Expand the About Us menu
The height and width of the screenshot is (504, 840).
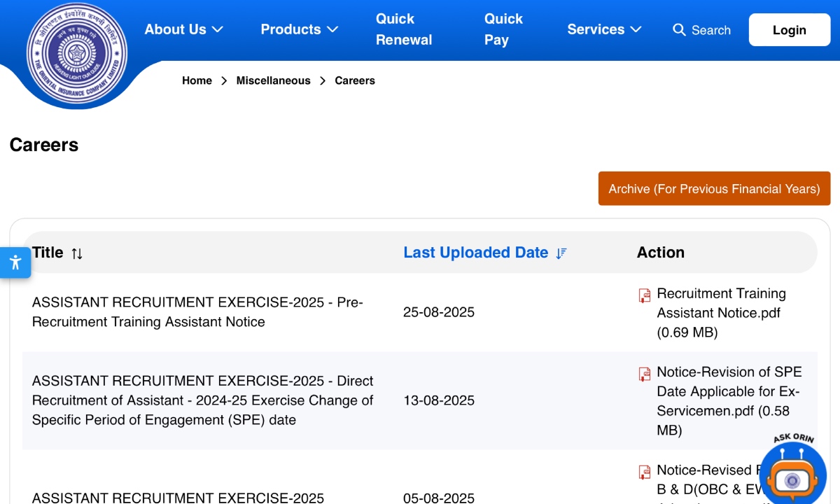tap(183, 29)
